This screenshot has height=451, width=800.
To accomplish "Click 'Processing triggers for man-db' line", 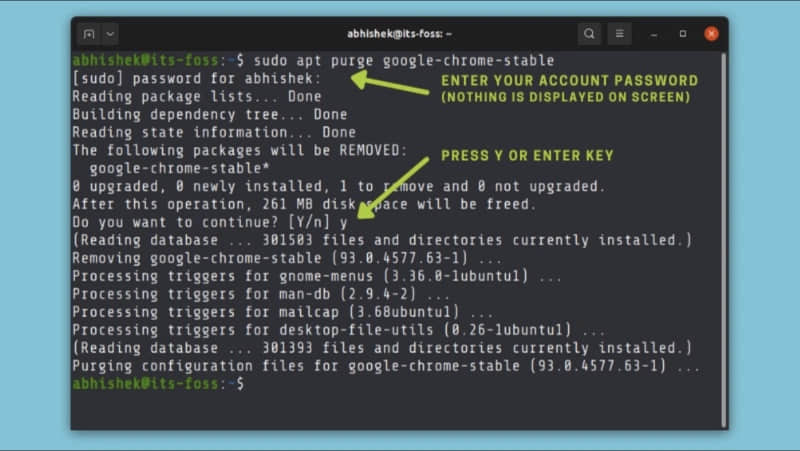I will click(x=261, y=294).
